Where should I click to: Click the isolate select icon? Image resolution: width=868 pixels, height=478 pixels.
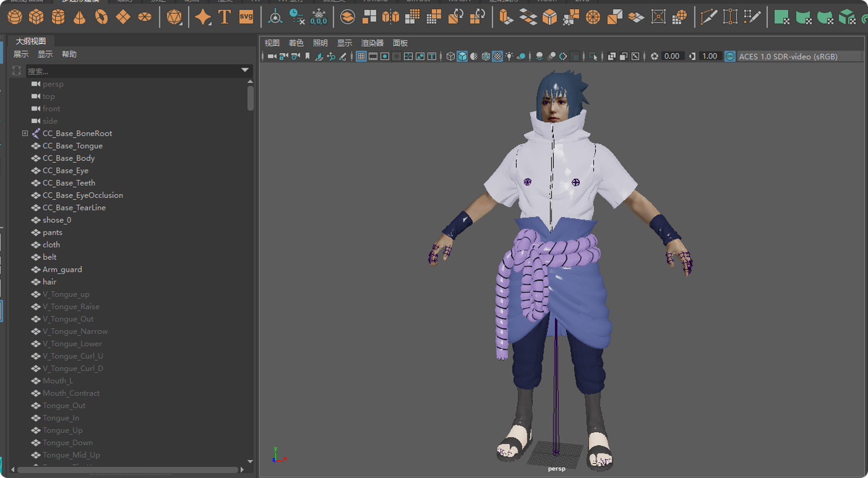click(593, 56)
